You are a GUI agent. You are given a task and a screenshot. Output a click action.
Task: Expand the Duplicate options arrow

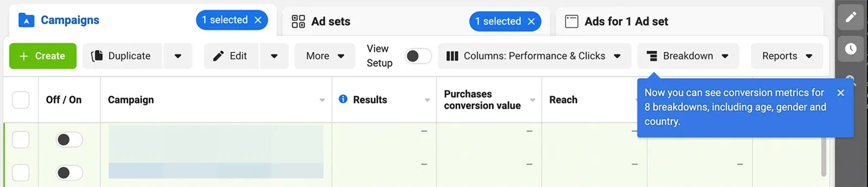point(178,56)
